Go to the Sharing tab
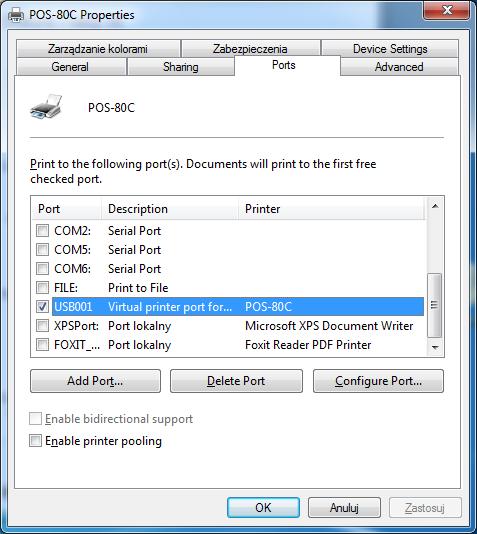 180,67
